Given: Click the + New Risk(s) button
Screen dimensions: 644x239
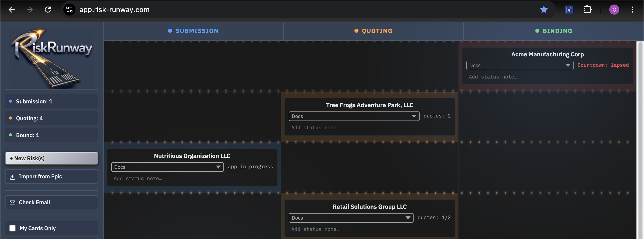Looking at the screenshot, I should [52, 158].
